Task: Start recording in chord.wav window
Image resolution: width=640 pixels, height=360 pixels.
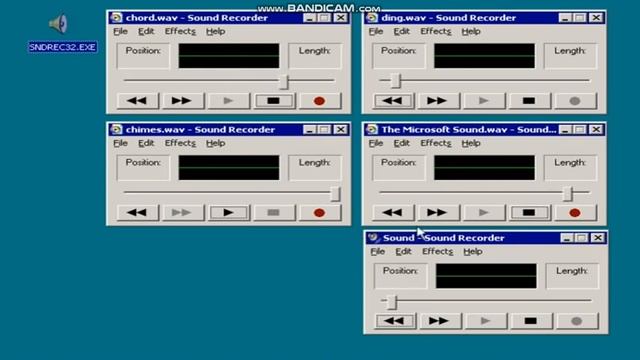Action: (320, 101)
